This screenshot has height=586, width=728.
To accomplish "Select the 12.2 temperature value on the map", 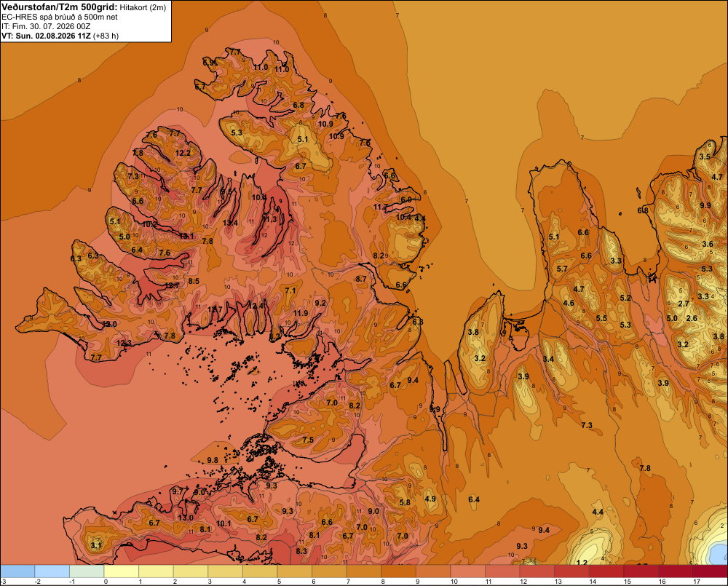I will [183, 153].
